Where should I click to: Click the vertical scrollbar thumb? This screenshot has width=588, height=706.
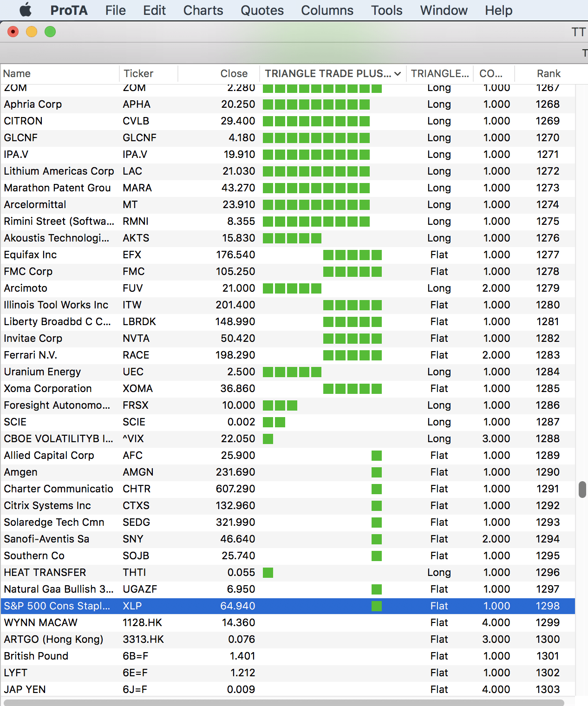(582, 490)
